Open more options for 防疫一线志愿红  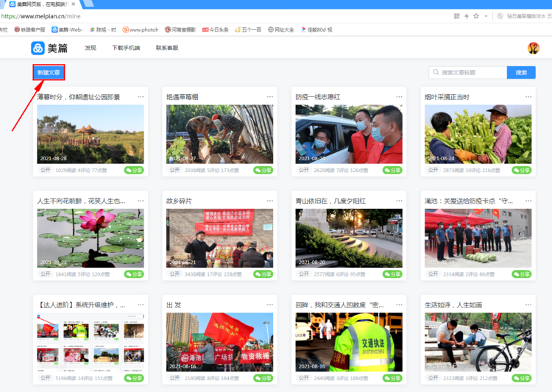(399, 97)
